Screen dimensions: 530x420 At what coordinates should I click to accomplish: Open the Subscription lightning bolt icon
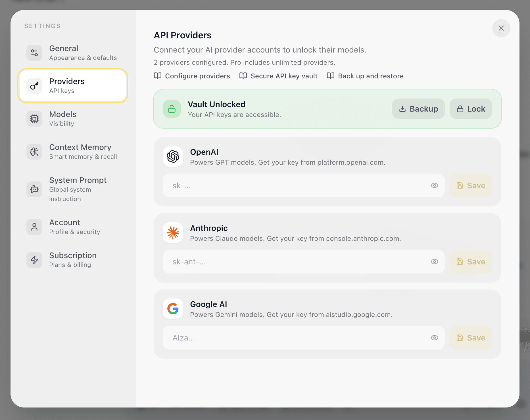[34, 260]
